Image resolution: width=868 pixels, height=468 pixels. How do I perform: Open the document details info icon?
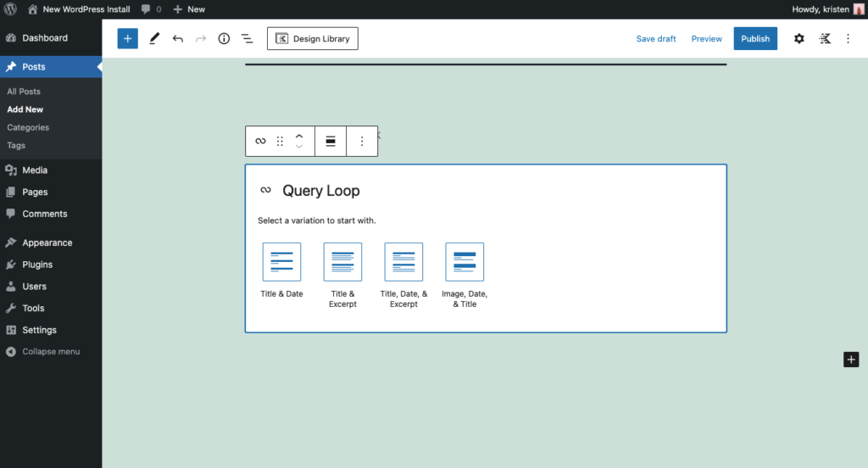[224, 39]
